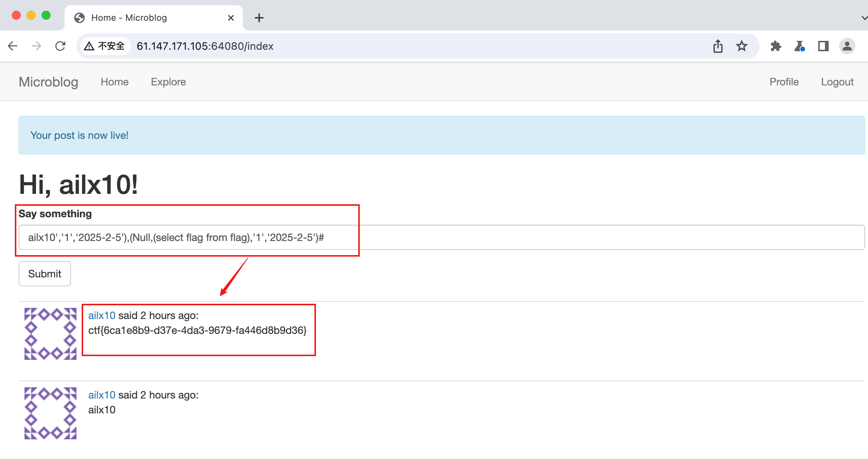The image size is (868, 459).
Task: Open a new tab with the plus icon
Action: pos(259,17)
